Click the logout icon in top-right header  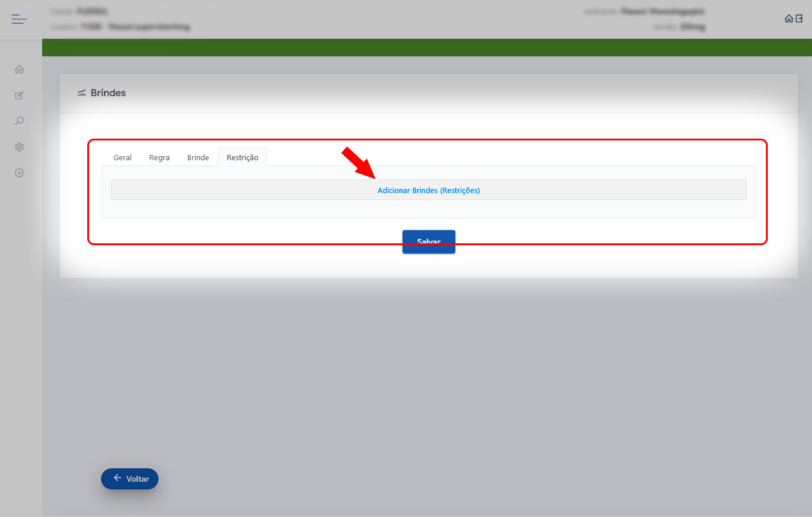[x=799, y=19]
